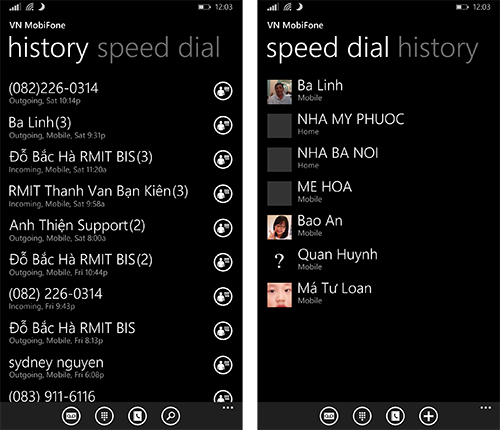Tap contact icon beside RMIT Thanh Van Bạn Kiên(3)

pyautogui.click(x=223, y=194)
